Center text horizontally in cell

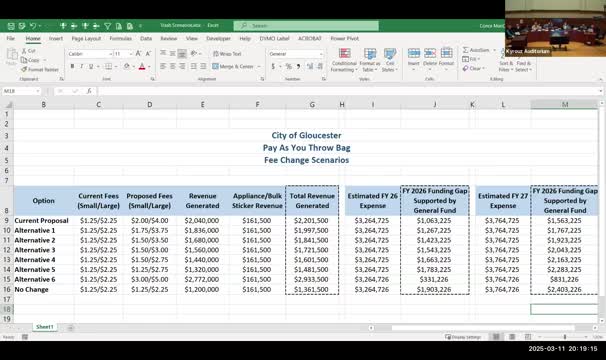[x=172, y=66]
